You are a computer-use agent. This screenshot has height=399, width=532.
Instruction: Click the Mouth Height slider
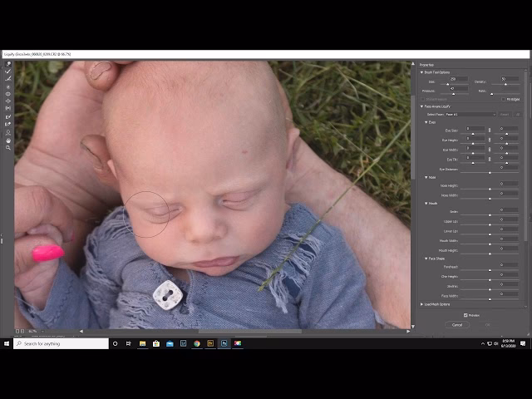(x=490, y=254)
